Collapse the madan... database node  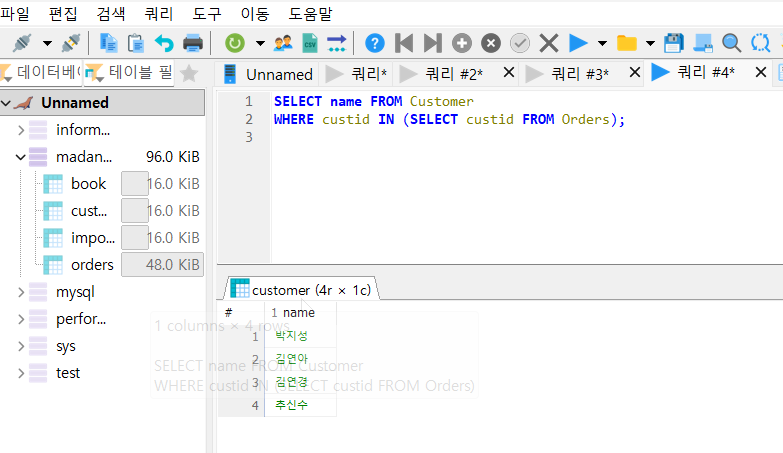pyautogui.click(x=20, y=157)
